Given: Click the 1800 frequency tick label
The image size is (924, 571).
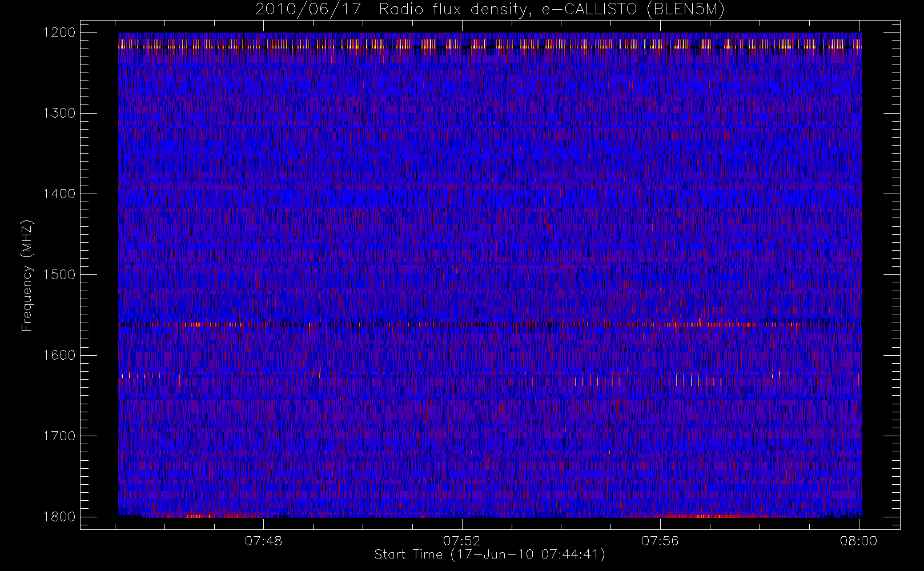Looking at the screenshot, I should click(59, 517).
